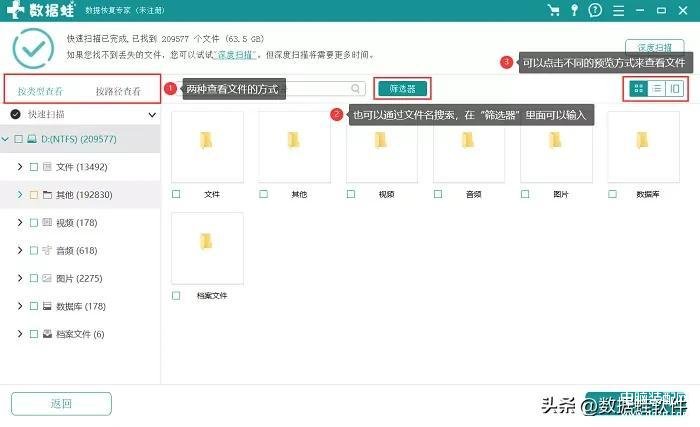The image size is (700, 427).
Task: Tick checkbox under 音频 folder thumbnail
Action: pos(438,194)
